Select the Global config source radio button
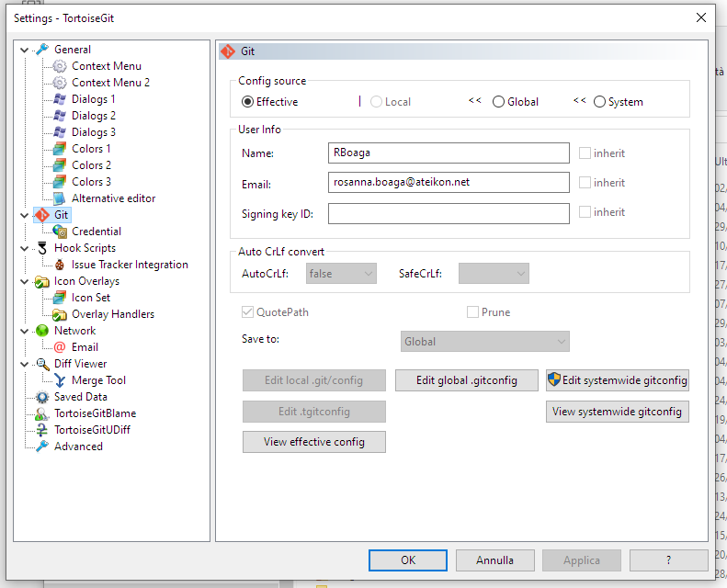727x588 pixels. tap(499, 102)
